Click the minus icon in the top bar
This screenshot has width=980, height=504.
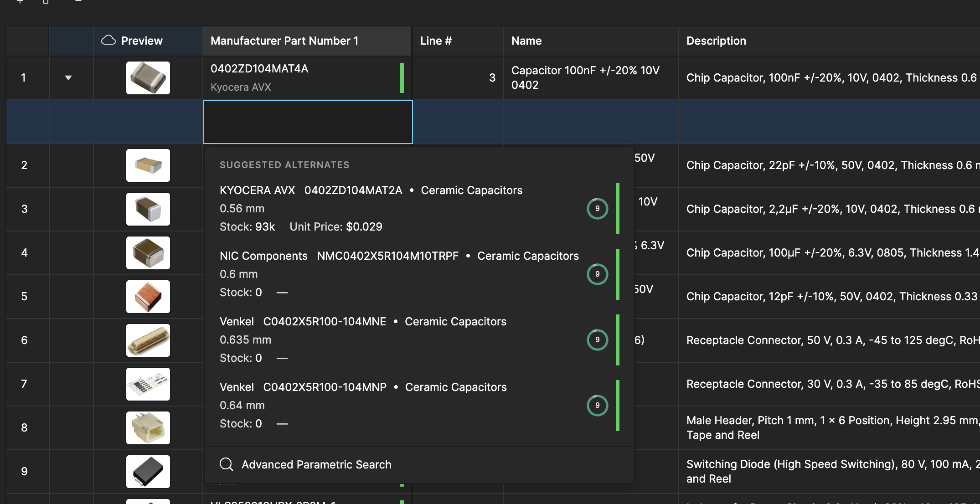click(77, 2)
